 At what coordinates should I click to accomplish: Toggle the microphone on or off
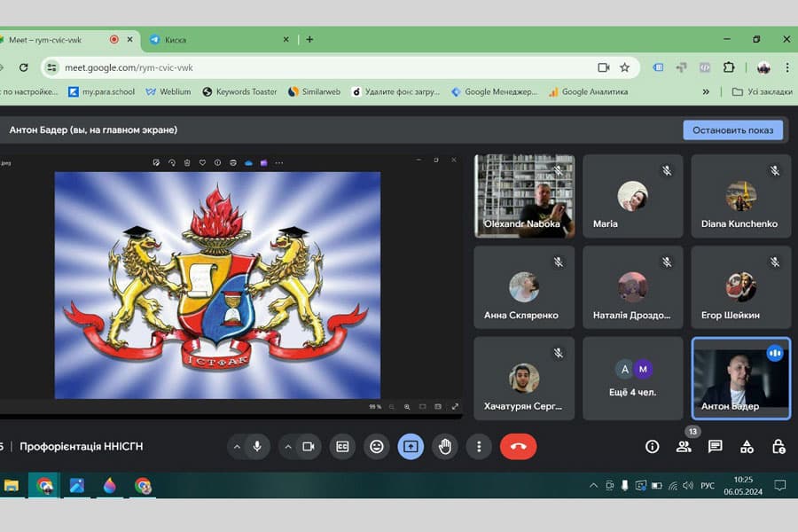click(x=257, y=446)
